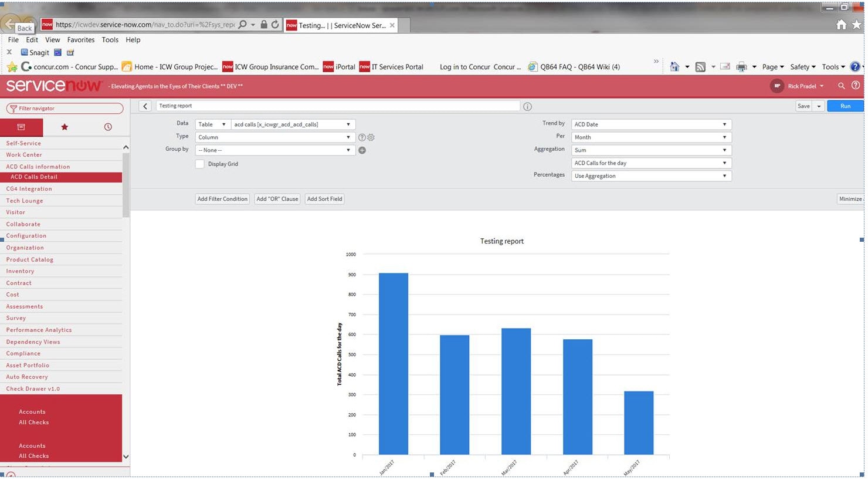868x483 pixels.
Task: Click the browser Back button
Action: 9,24
